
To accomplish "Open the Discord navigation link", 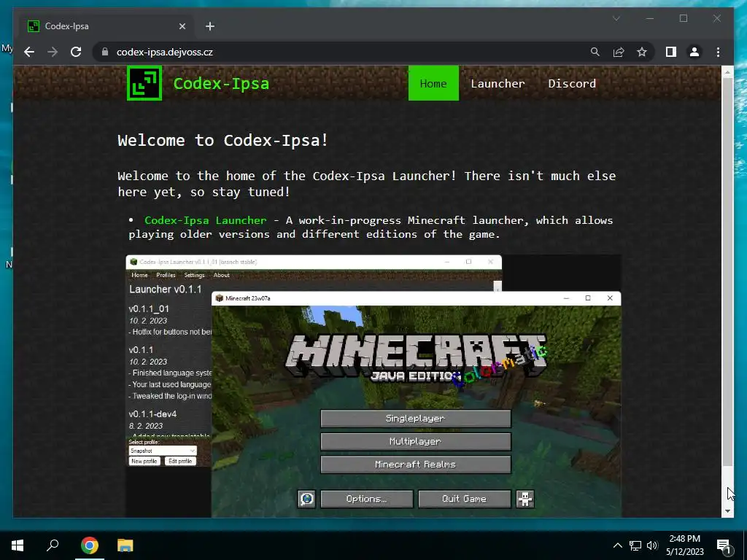I will [572, 83].
